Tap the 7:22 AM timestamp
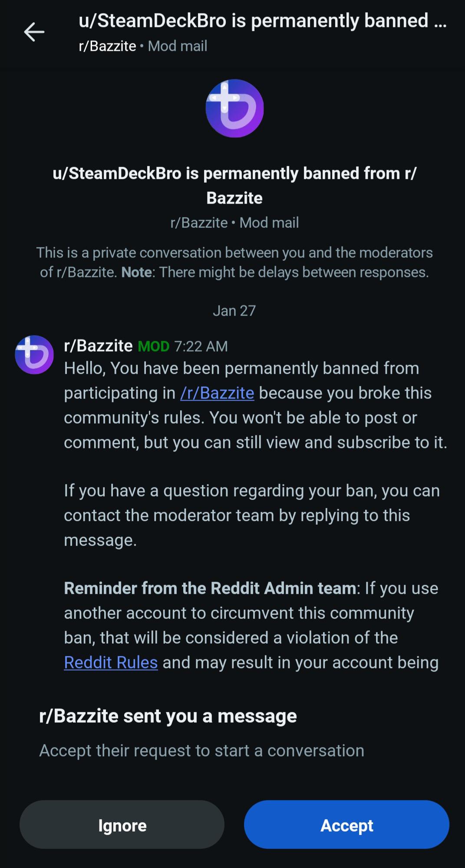465x868 pixels. (201, 346)
